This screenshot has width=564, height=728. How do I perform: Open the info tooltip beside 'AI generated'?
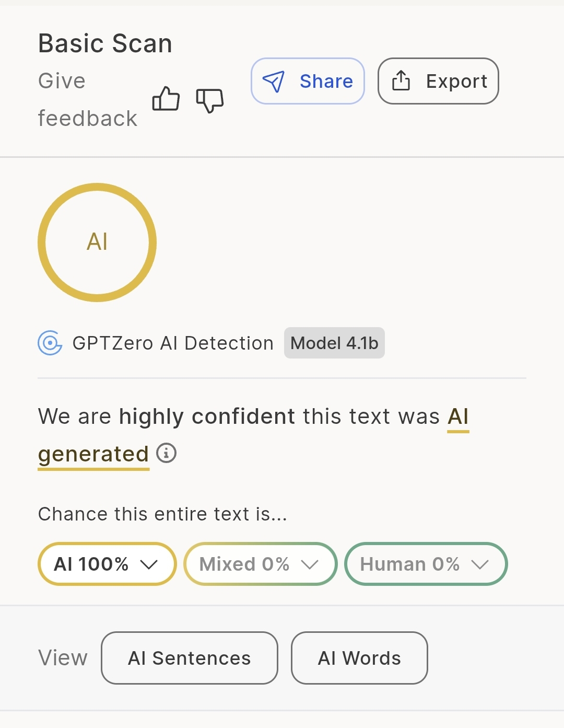166,454
